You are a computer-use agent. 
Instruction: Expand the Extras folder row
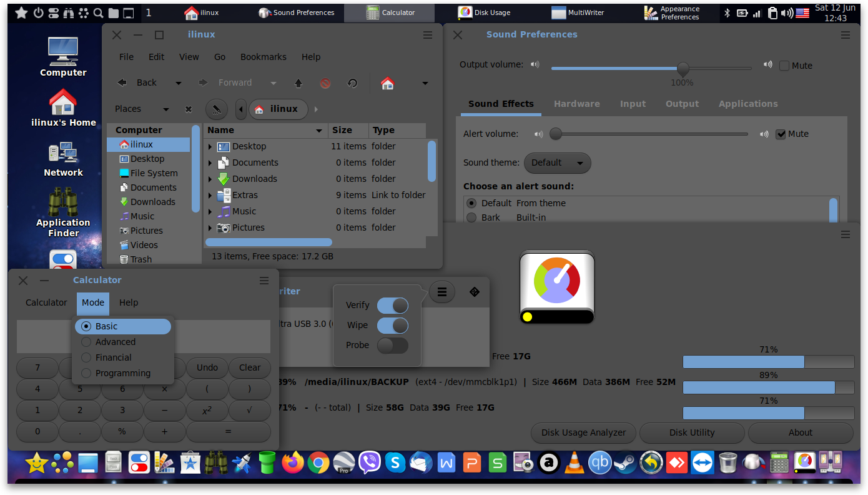click(x=210, y=195)
